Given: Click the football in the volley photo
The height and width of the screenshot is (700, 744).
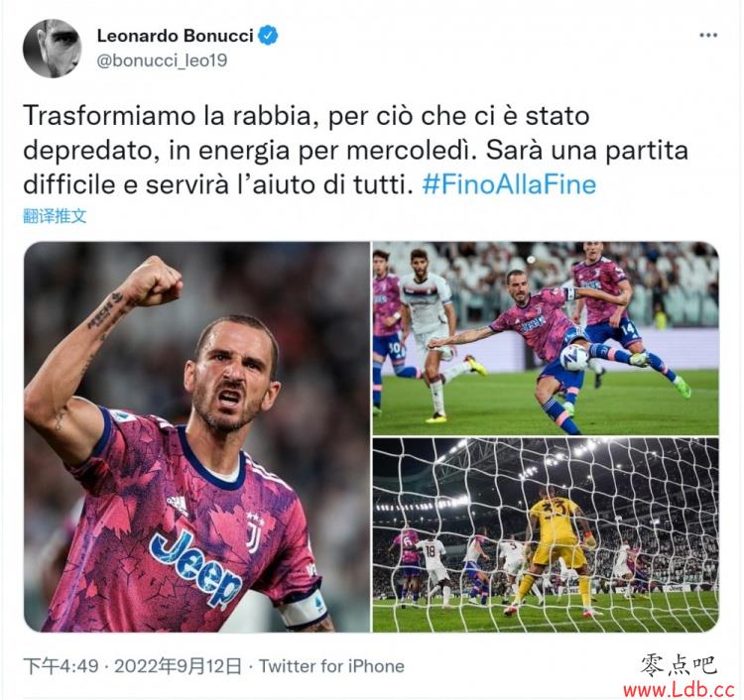Looking at the screenshot, I should click(x=574, y=357).
